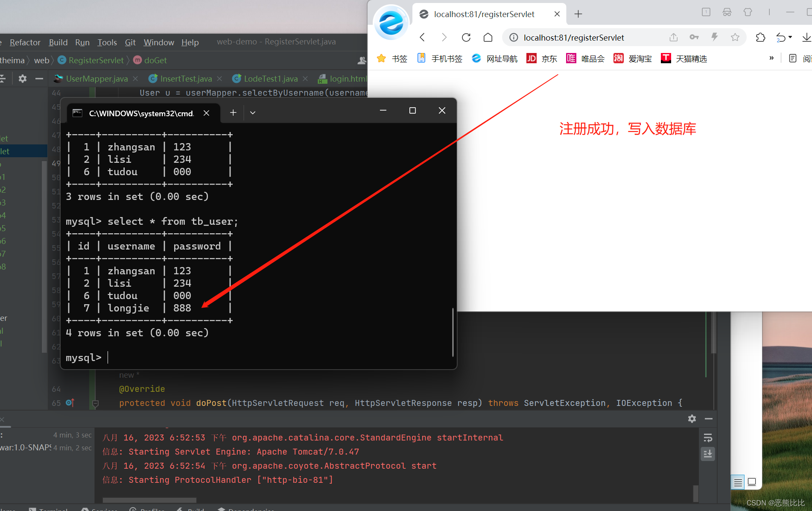Viewport: 812px width, 511px height.
Task: Reload the registerServlet page
Action: click(x=466, y=38)
